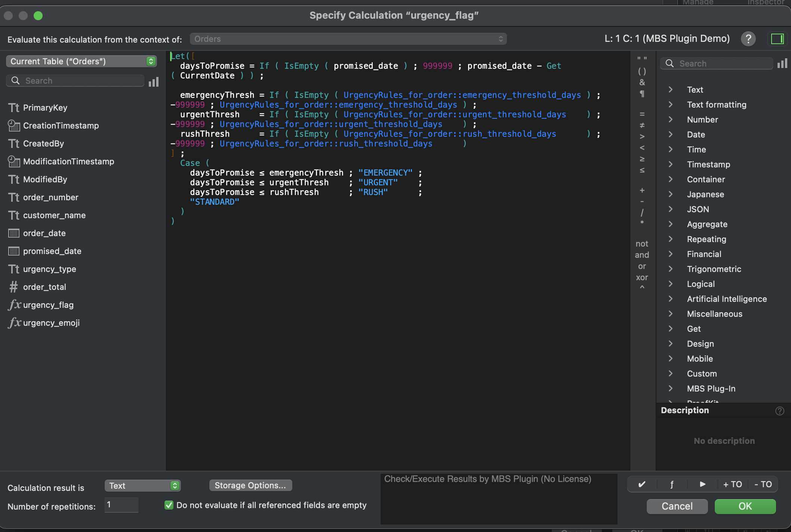Expand the Date functions category
The height and width of the screenshot is (532, 791).
[671, 134]
